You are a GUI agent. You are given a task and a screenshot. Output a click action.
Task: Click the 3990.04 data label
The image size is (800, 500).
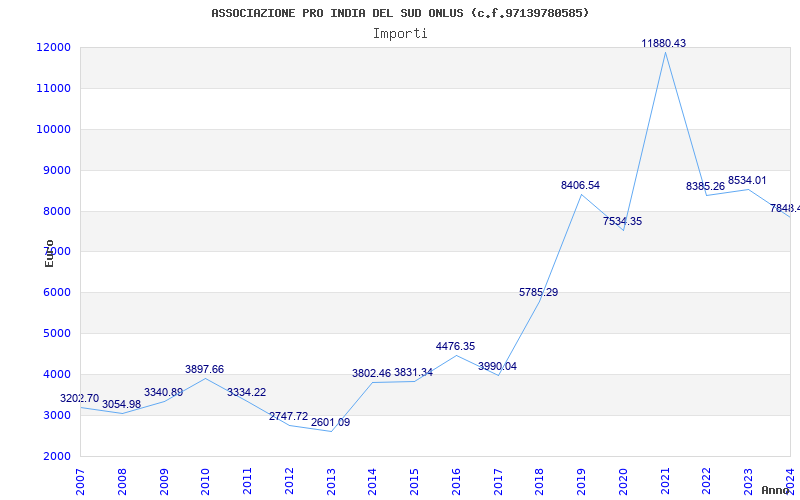(497, 366)
